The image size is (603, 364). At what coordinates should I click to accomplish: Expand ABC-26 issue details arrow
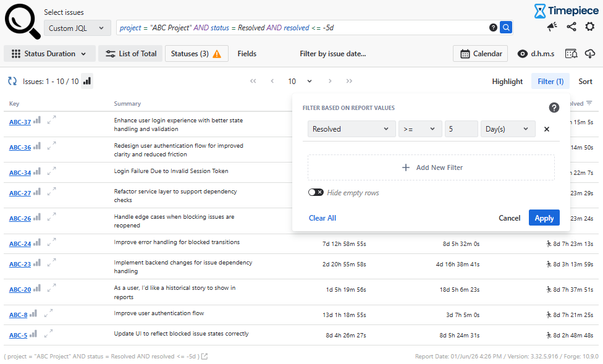coord(51,217)
